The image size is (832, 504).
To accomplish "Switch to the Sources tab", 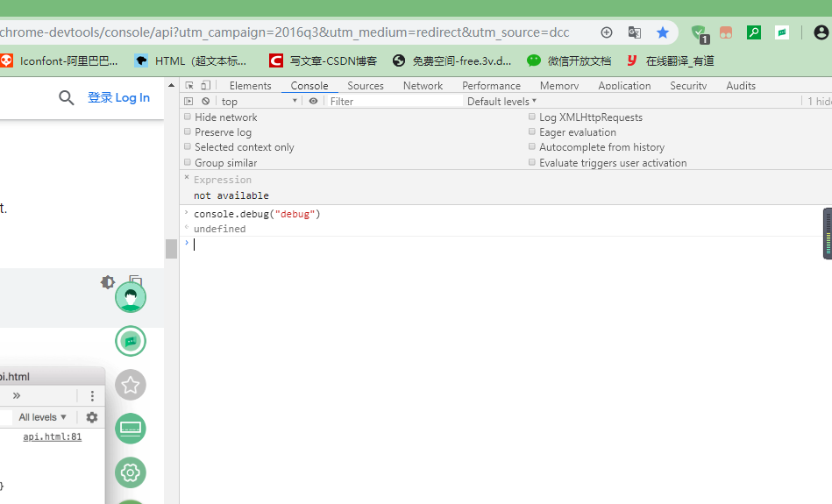I will (x=366, y=85).
